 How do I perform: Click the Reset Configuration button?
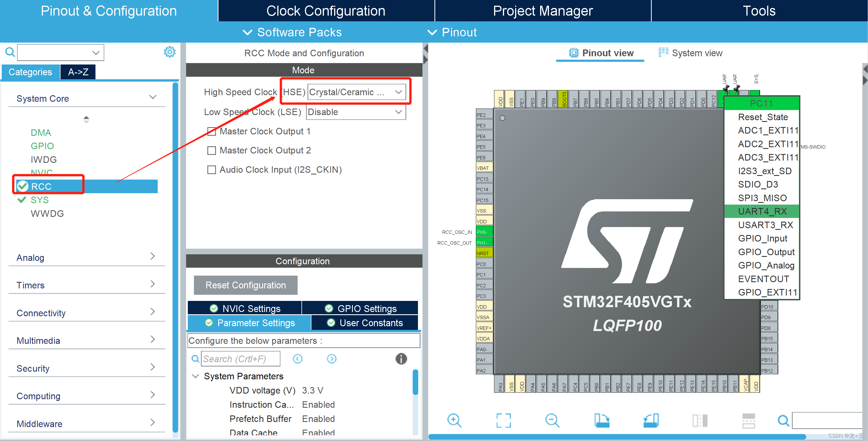coord(245,285)
